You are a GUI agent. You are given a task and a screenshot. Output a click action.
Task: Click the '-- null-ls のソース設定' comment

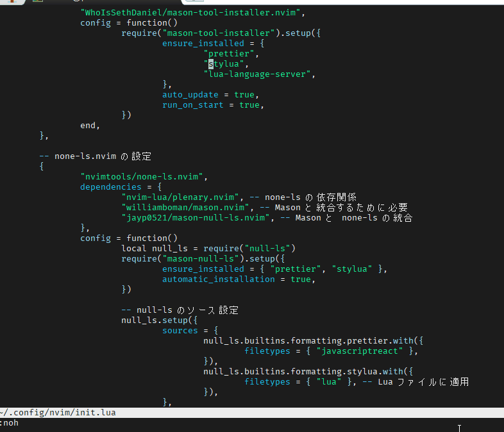pyautogui.click(x=180, y=310)
